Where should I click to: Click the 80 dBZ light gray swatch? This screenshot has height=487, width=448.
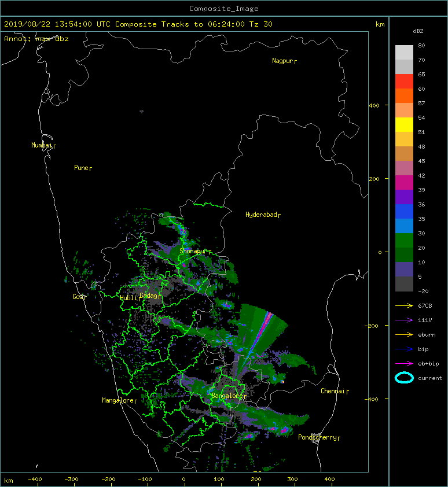(x=404, y=53)
